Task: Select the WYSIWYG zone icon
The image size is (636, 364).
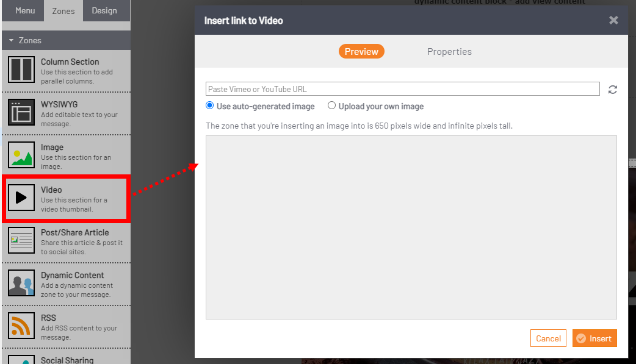Action: pos(21,112)
